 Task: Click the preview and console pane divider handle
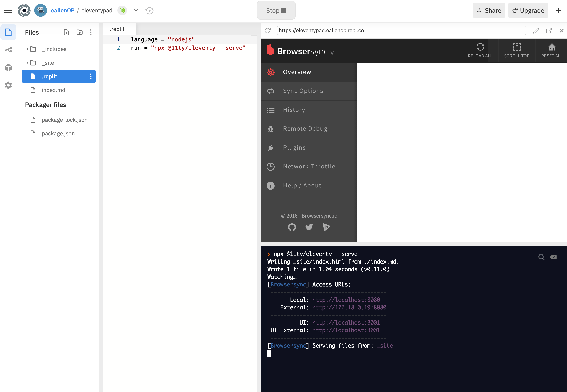(x=414, y=244)
